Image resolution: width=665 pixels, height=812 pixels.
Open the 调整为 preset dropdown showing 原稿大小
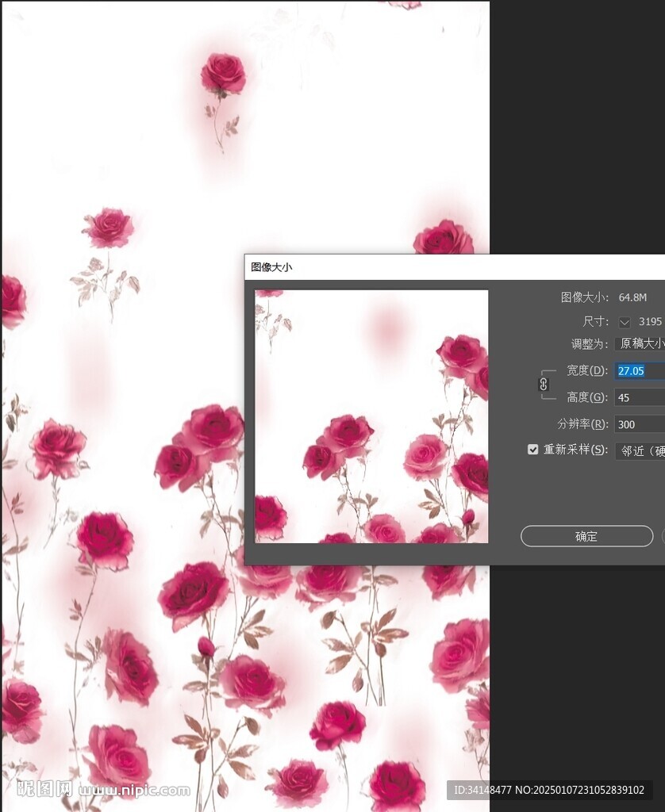[x=641, y=344]
